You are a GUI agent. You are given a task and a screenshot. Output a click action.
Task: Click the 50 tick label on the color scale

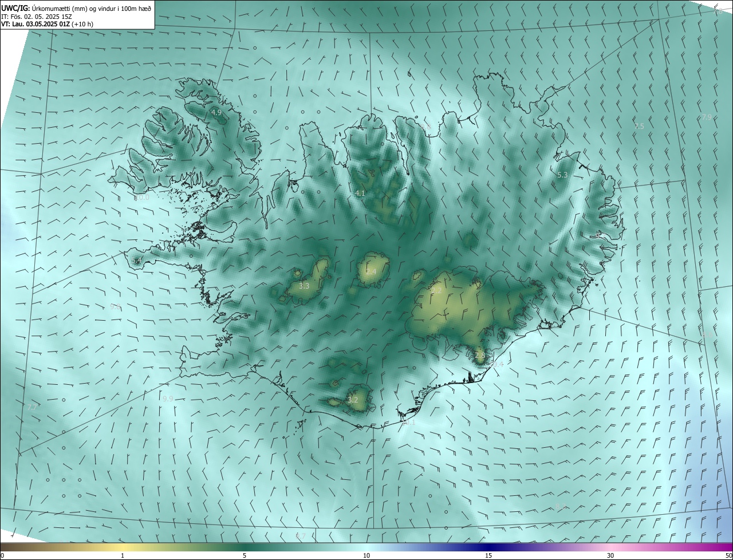(728, 555)
